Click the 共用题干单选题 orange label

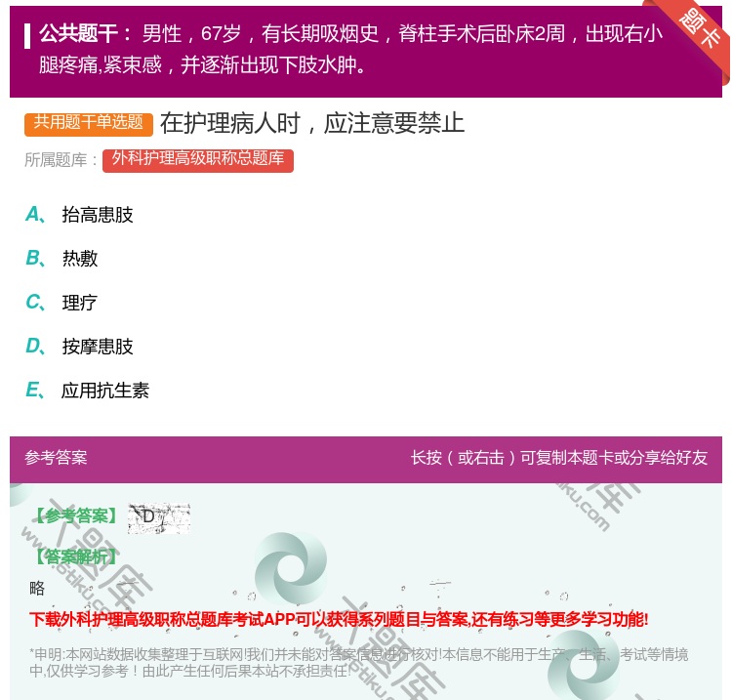89,123
